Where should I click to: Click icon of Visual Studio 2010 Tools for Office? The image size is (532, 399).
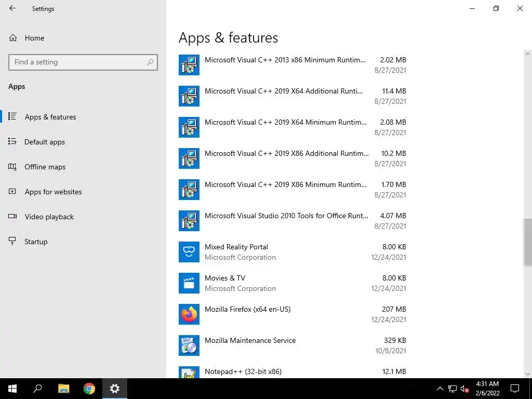pos(189,221)
